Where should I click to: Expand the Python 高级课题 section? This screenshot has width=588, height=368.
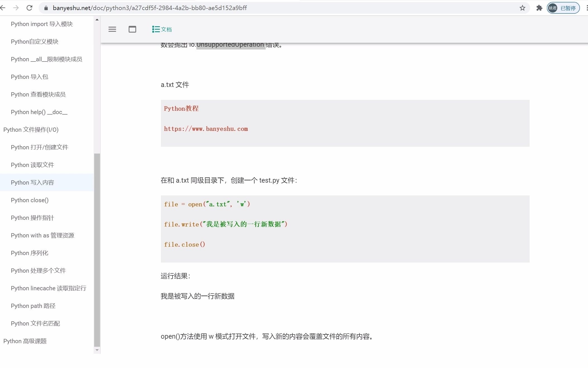point(25,341)
